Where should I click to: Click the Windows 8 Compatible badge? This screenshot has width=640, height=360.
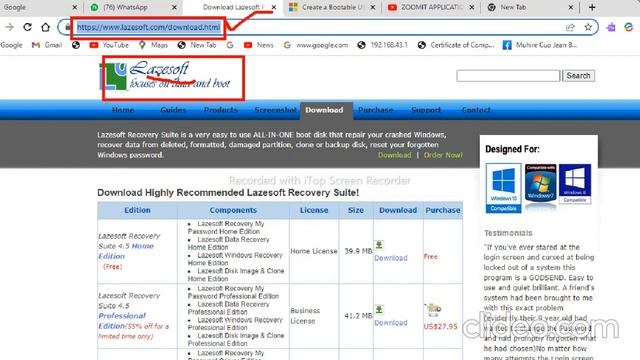pyautogui.click(x=575, y=184)
